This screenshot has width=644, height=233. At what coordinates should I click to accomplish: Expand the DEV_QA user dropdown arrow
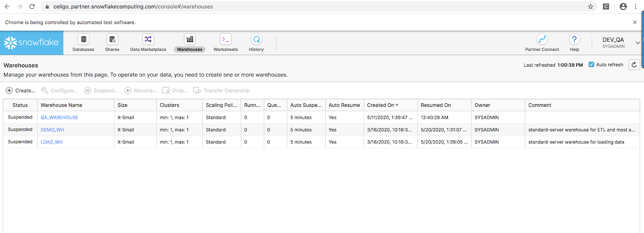pos(638,43)
